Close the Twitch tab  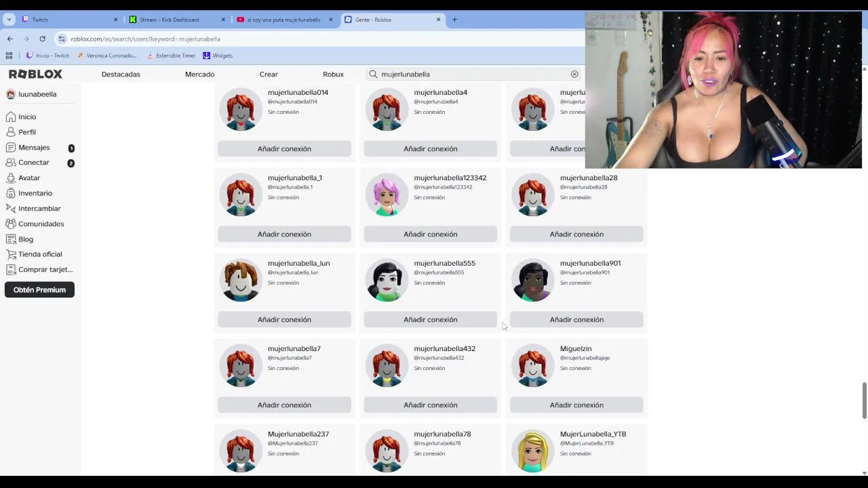pos(115,20)
